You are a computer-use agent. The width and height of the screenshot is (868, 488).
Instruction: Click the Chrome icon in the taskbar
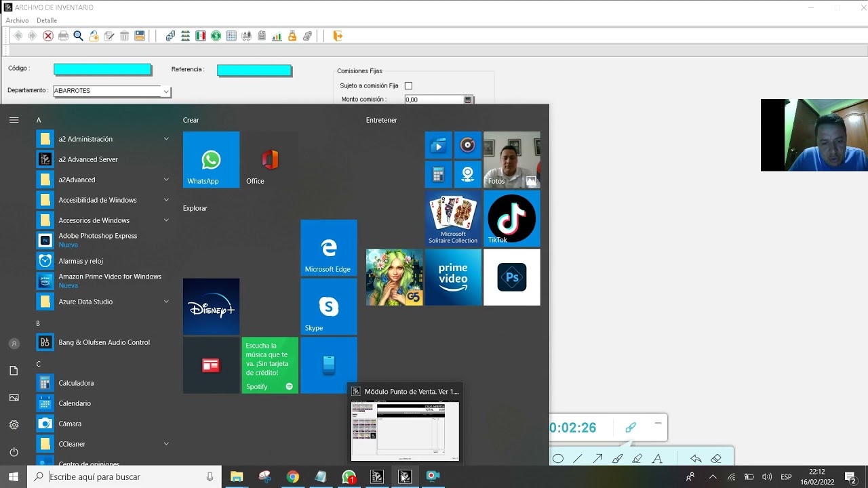point(292,476)
